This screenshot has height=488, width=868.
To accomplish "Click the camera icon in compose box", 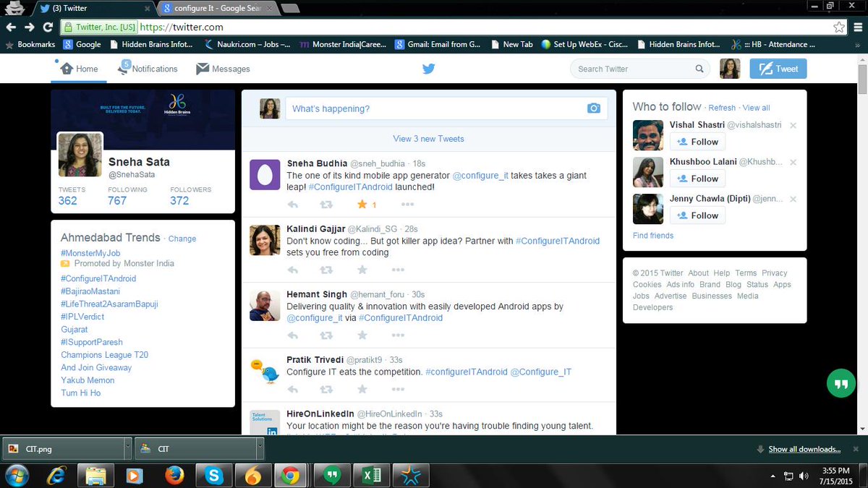I will click(594, 108).
